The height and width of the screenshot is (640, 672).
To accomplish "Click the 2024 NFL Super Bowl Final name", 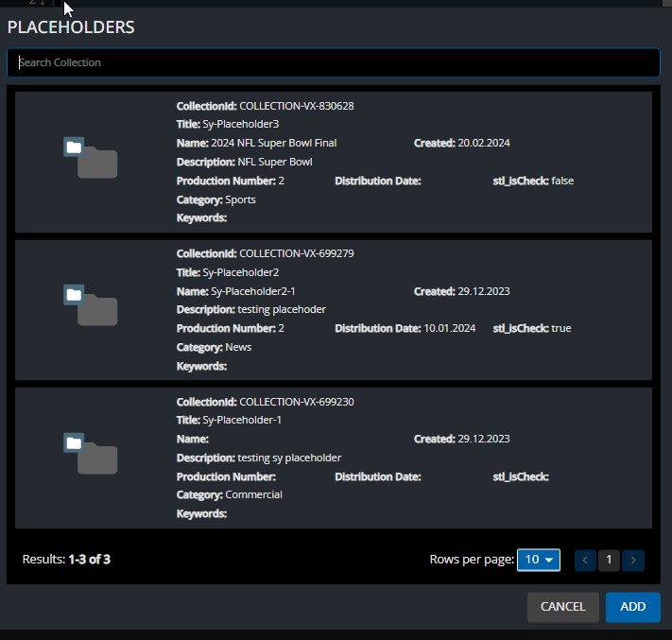I will (x=273, y=143).
